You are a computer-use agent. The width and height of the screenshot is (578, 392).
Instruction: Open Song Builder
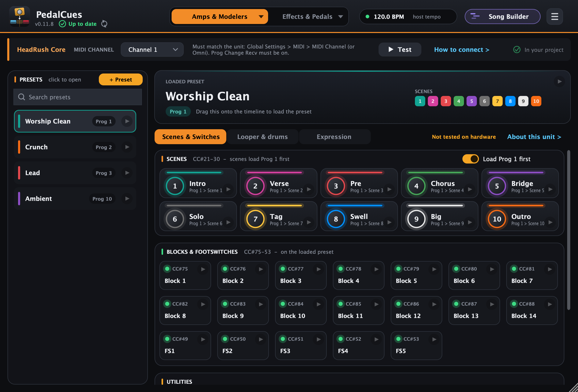tap(502, 17)
